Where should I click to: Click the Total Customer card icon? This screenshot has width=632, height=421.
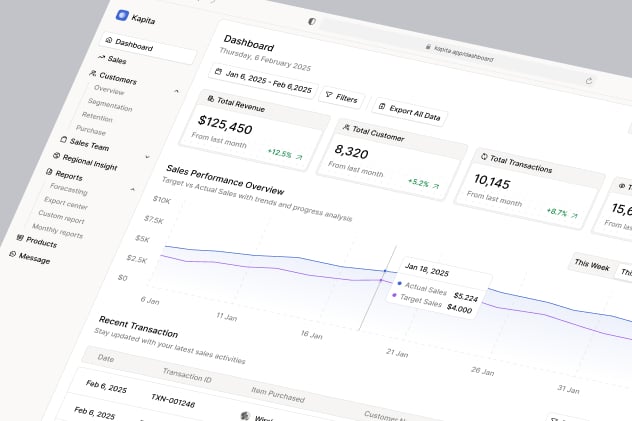[345, 129]
